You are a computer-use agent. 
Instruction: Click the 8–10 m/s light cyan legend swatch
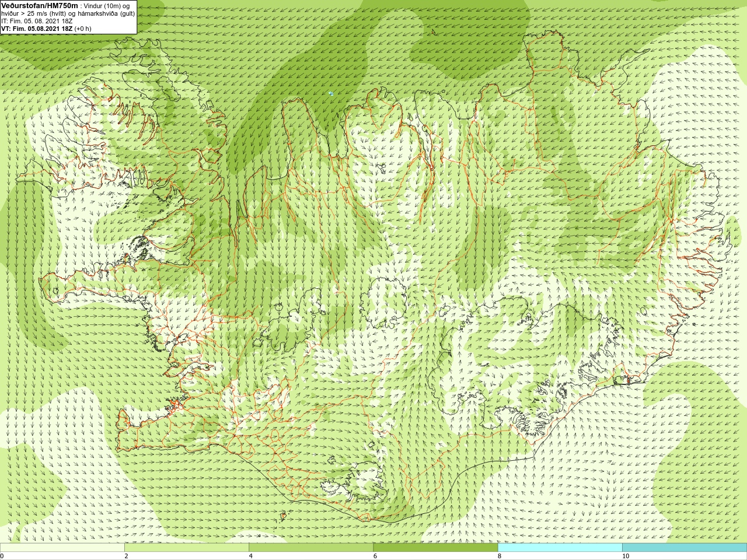click(x=560, y=548)
